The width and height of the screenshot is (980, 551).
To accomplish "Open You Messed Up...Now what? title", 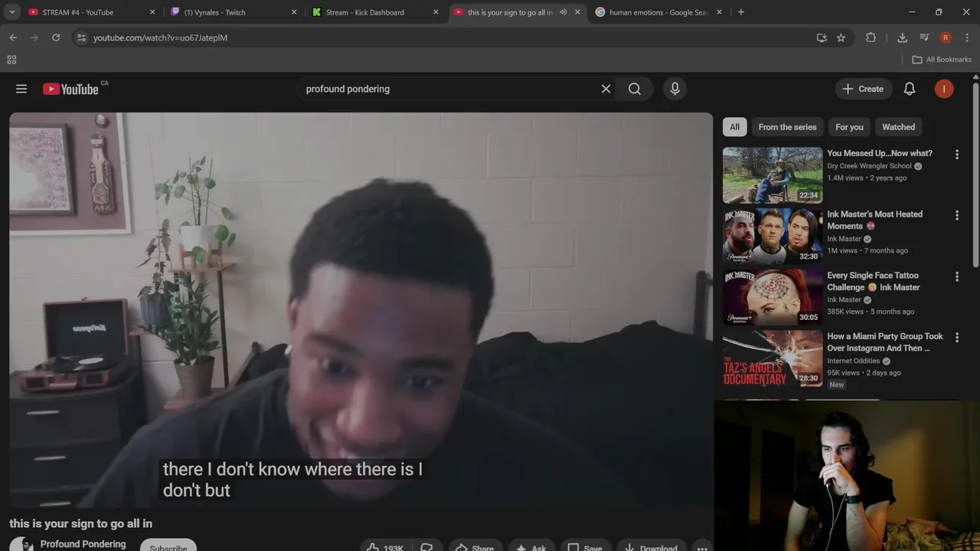I will click(880, 153).
